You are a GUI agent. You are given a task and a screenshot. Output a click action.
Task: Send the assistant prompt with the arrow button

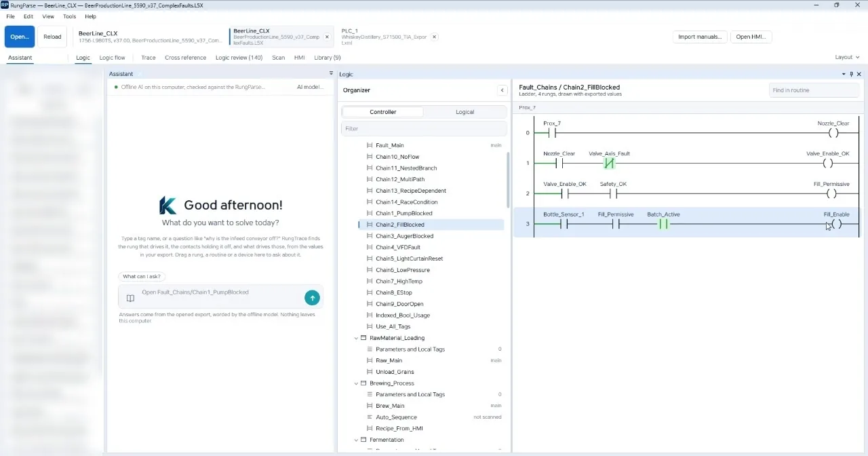[312, 297]
